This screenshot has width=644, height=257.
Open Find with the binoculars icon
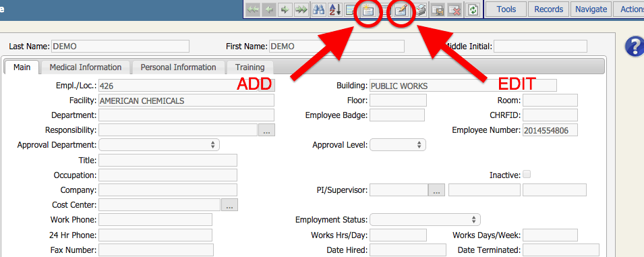pos(318,10)
